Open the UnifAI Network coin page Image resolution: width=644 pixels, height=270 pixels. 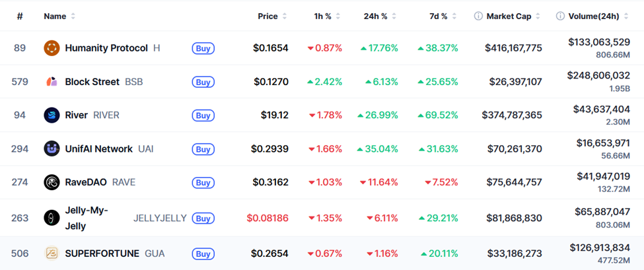[98, 149]
